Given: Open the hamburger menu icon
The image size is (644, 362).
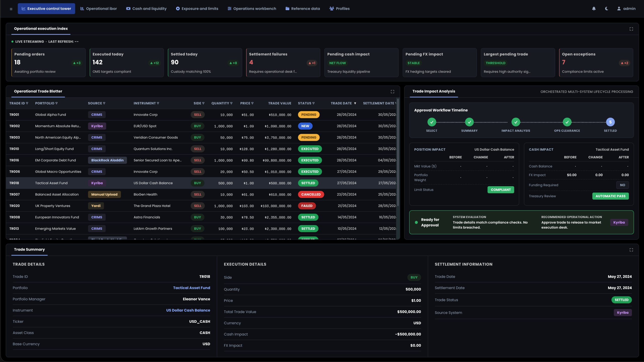Looking at the screenshot, I should pyautogui.click(x=11, y=9).
